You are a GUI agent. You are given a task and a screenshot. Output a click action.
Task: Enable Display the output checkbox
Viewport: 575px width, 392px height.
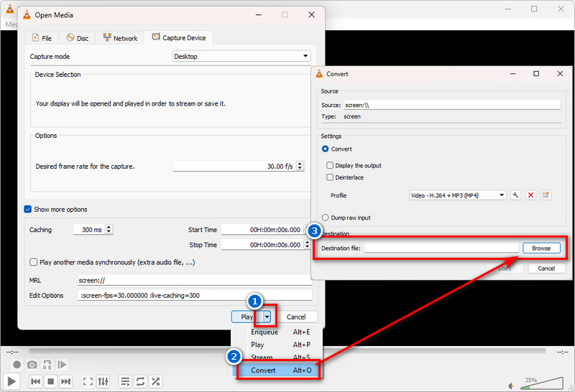[x=330, y=165]
